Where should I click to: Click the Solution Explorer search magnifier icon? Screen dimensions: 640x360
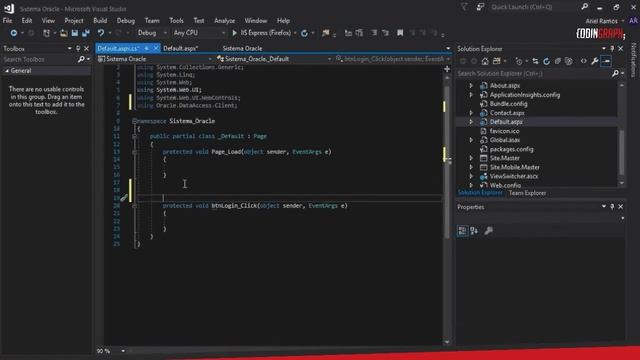pyautogui.click(x=615, y=73)
